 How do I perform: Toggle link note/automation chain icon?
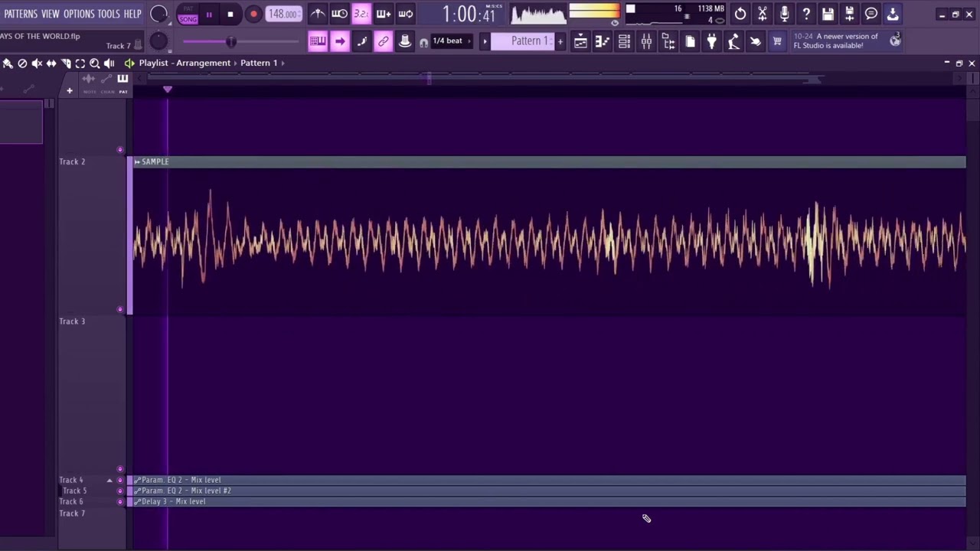pyautogui.click(x=384, y=41)
